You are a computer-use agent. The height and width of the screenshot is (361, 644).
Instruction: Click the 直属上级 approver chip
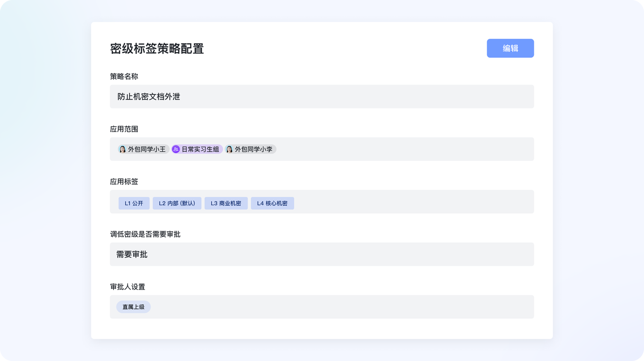tap(133, 307)
